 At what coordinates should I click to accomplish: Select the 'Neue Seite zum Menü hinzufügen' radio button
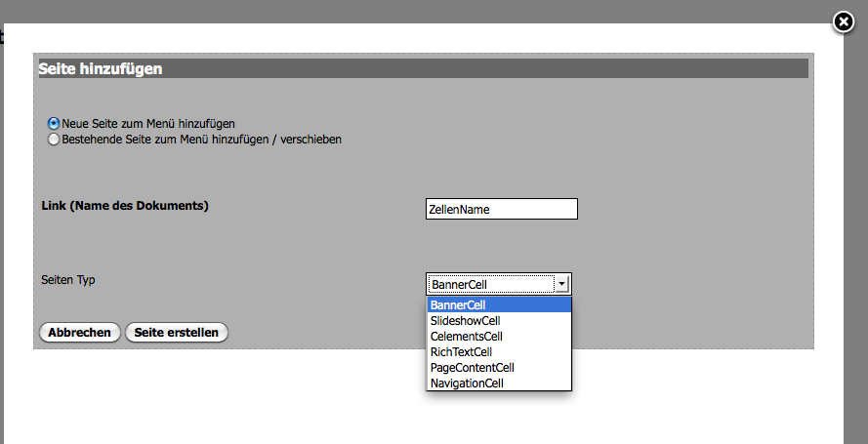point(54,124)
